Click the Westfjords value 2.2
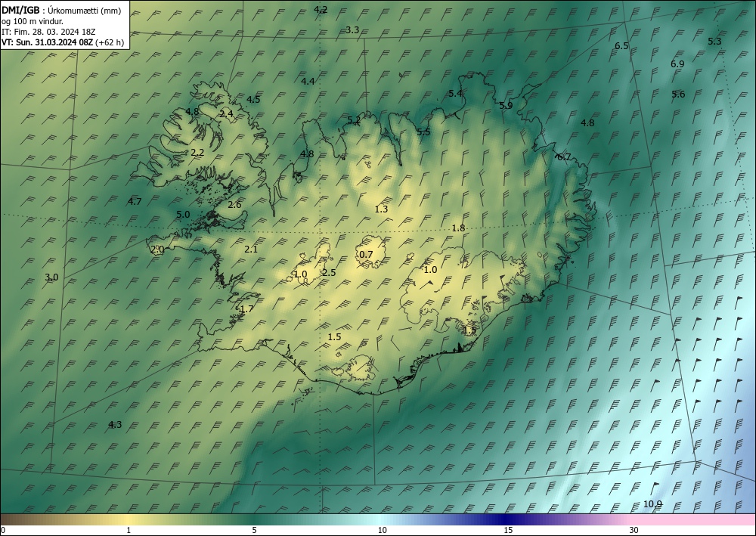This screenshot has width=756, height=536. click(x=197, y=153)
